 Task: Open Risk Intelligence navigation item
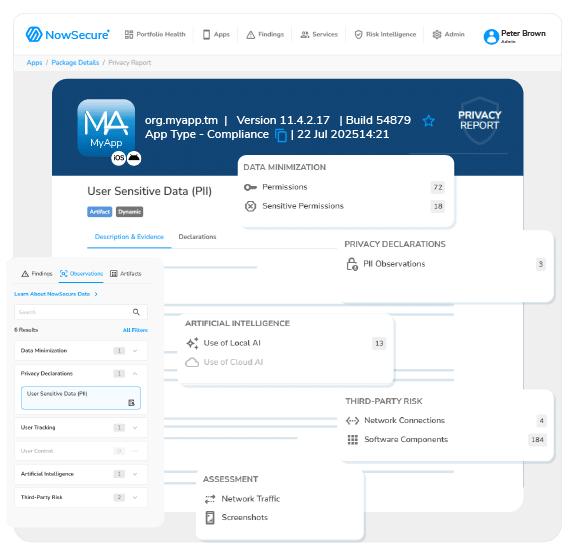(x=385, y=34)
